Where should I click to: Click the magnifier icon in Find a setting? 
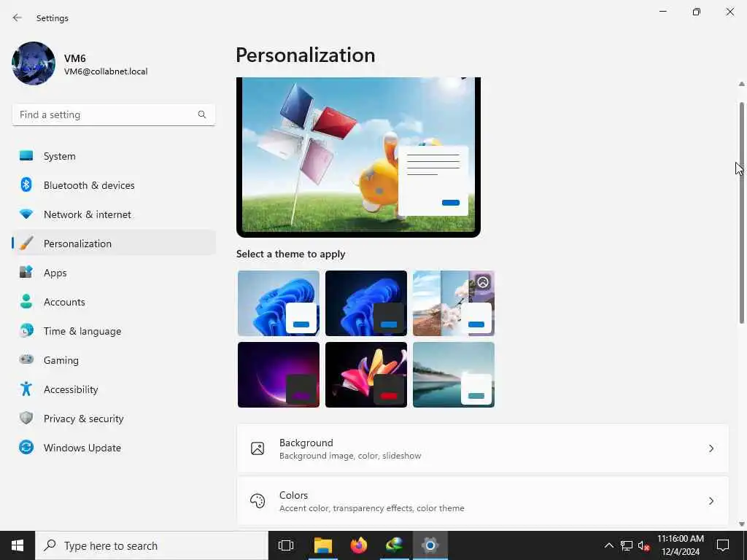tap(202, 114)
